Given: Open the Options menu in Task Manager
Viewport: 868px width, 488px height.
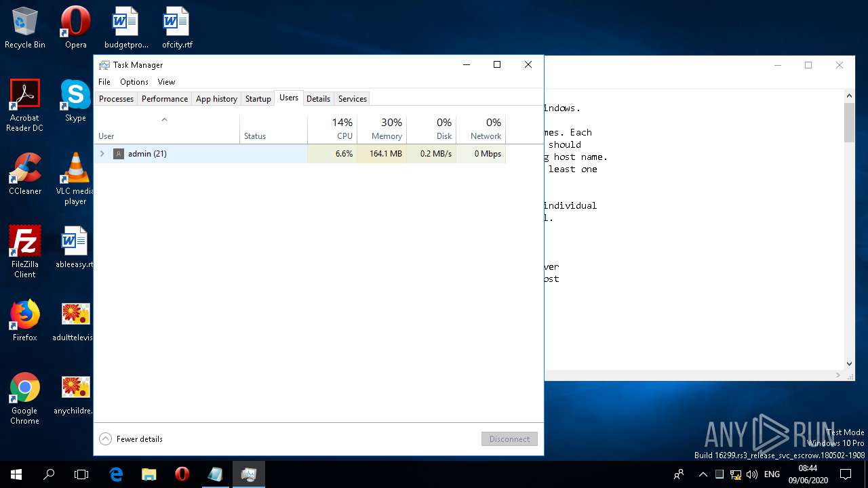Looking at the screenshot, I should (134, 82).
